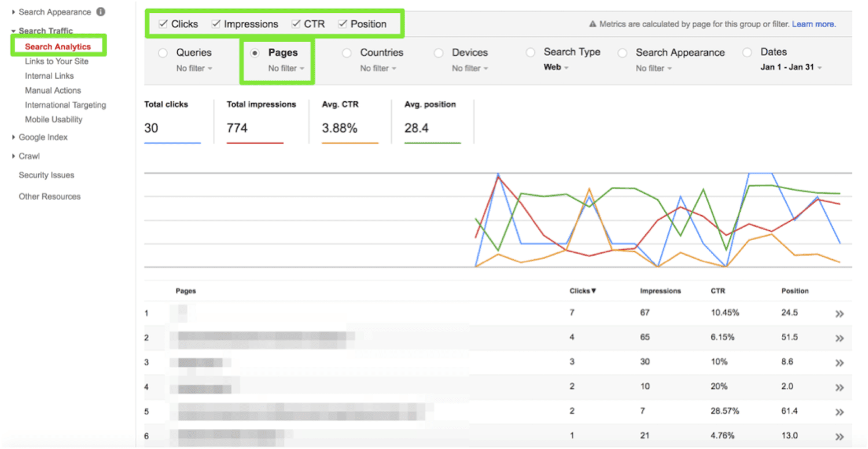Click the double-arrow icon on row 4
The width and height of the screenshot is (868, 449).
click(x=840, y=387)
